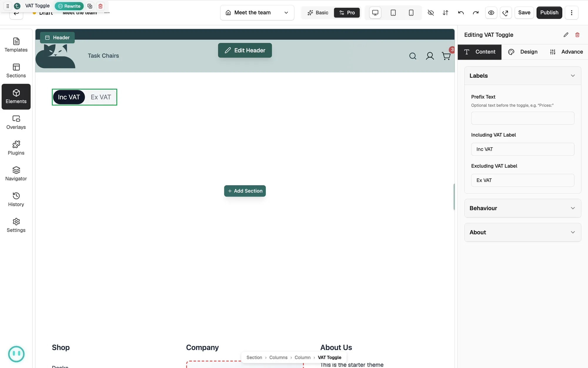Click the user account icon in header

point(430,56)
